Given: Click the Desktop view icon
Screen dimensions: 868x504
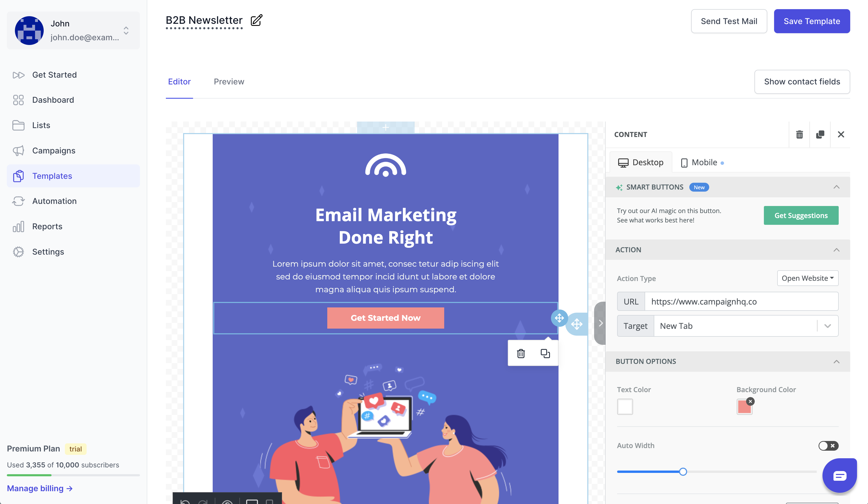Looking at the screenshot, I should pyautogui.click(x=624, y=163).
